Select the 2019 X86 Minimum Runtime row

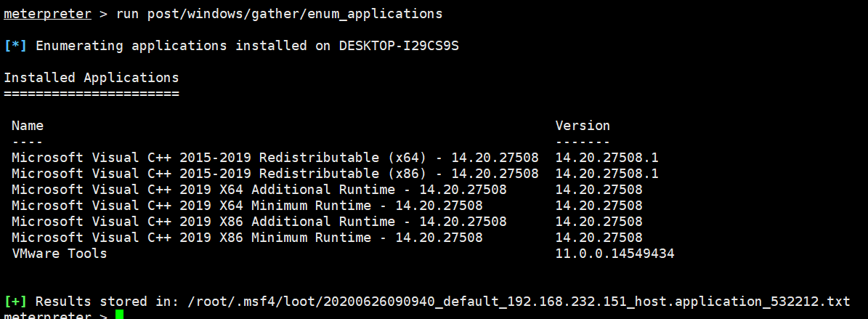click(327, 238)
